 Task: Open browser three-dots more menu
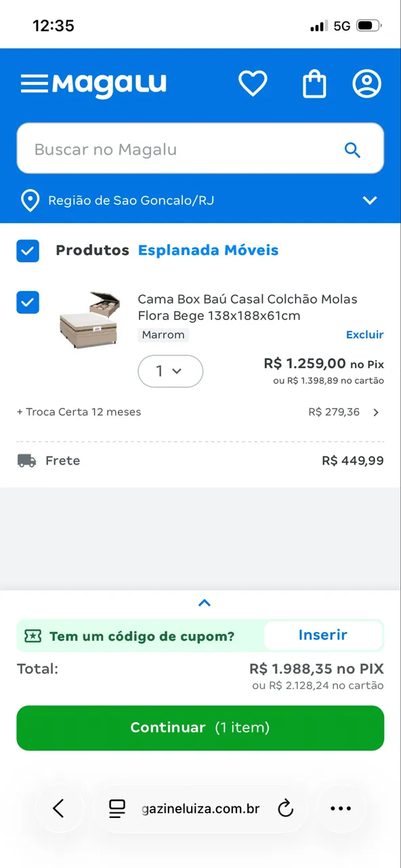341,808
